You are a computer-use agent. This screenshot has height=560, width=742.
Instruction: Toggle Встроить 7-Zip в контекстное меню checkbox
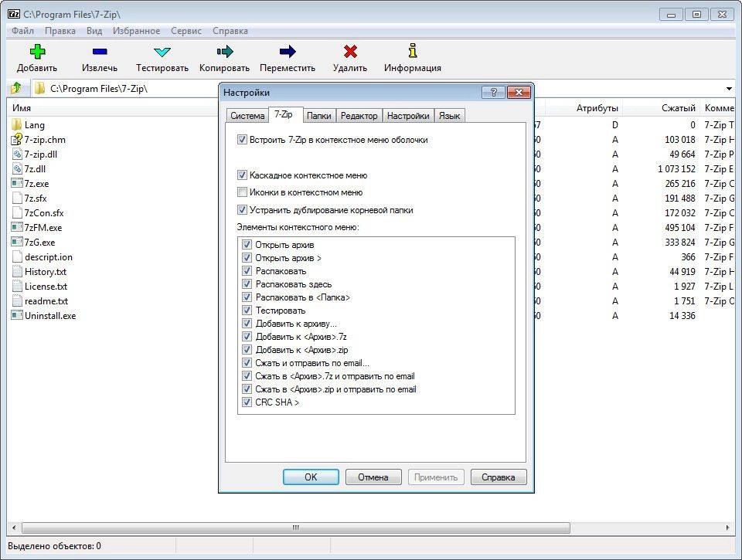[242, 140]
